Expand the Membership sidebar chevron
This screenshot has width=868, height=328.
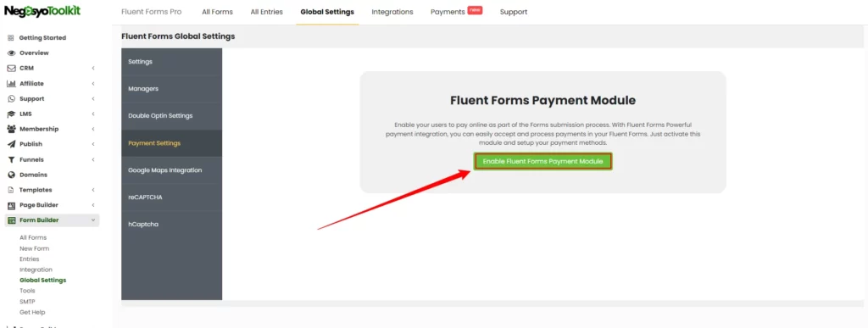93,129
